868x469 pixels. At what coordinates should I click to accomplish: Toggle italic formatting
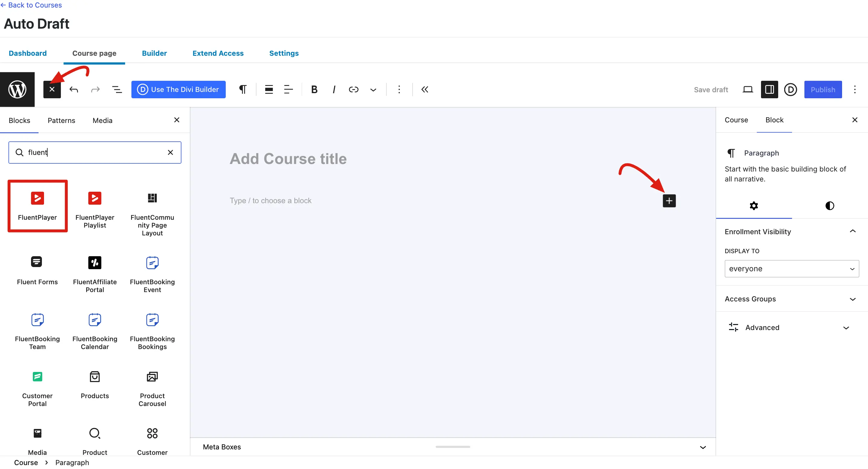point(334,89)
